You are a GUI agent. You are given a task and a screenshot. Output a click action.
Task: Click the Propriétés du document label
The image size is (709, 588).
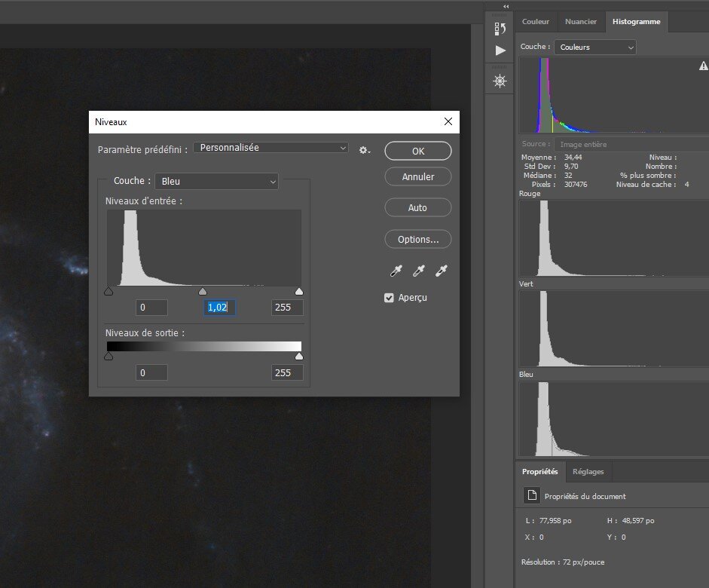click(x=585, y=497)
